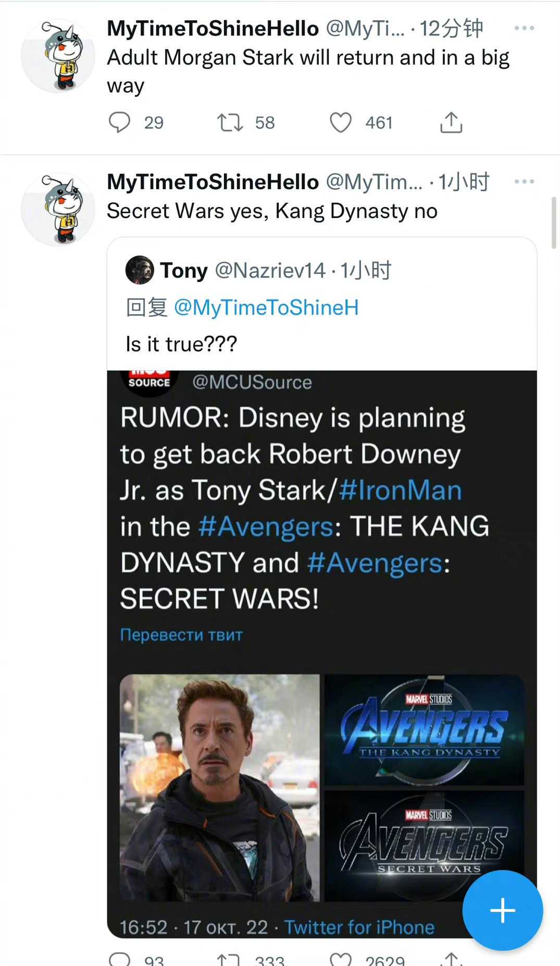The image size is (560, 966).
Task: Open more options for Secret Wars tweet
Action: coord(524,181)
